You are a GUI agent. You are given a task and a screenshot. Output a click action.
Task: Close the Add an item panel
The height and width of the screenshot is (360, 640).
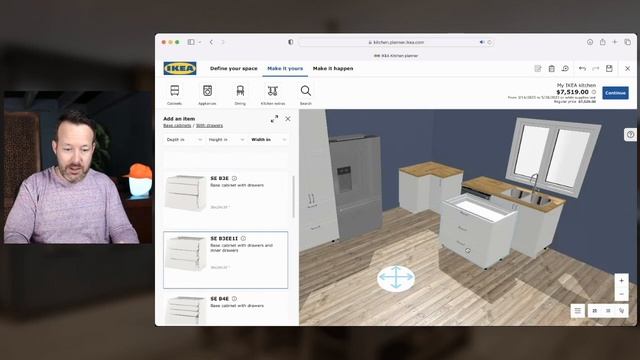288,119
